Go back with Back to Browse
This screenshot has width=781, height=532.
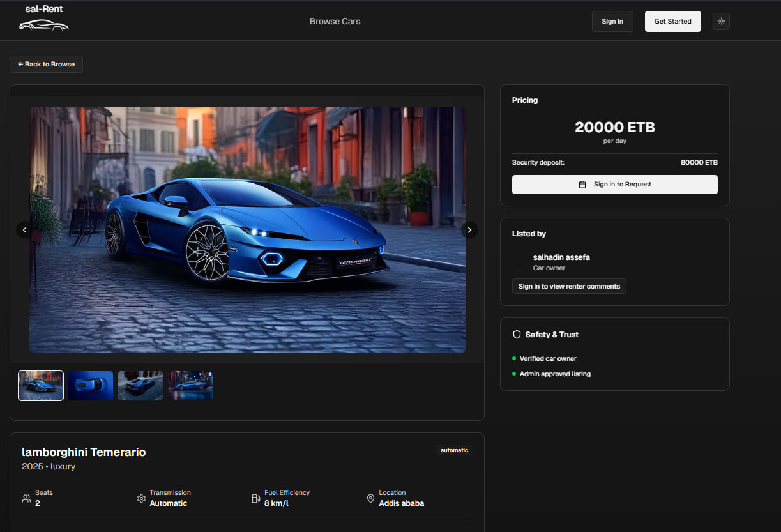pyautogui.click(x=46, y=64)
